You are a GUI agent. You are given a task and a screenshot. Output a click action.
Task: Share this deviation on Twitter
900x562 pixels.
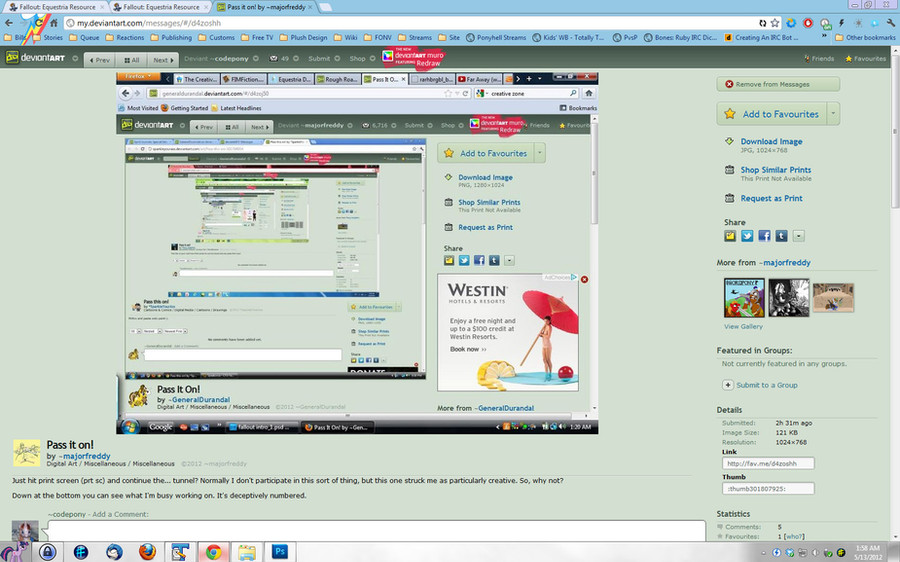(x=747, y=235)
